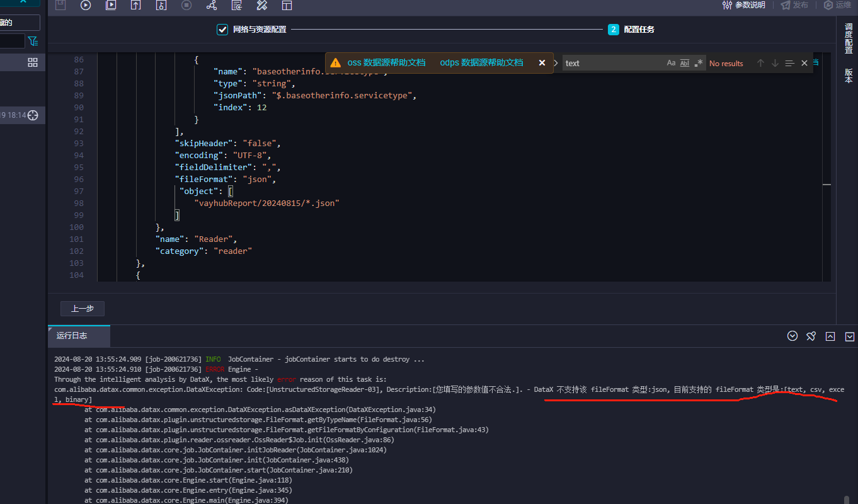Click the Engine.main(Engine.java:394) log line
Screen dimensions: 858x504
(186, 500)
